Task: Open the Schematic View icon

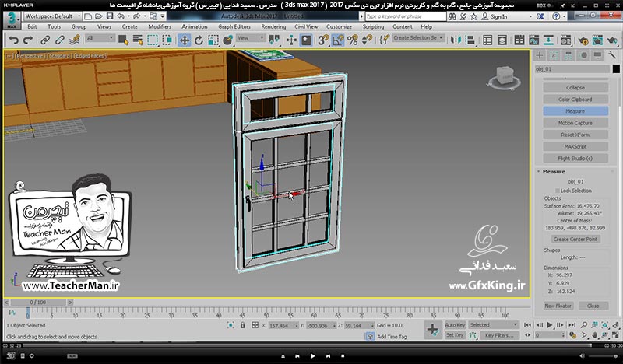Action: coord(549,40)
